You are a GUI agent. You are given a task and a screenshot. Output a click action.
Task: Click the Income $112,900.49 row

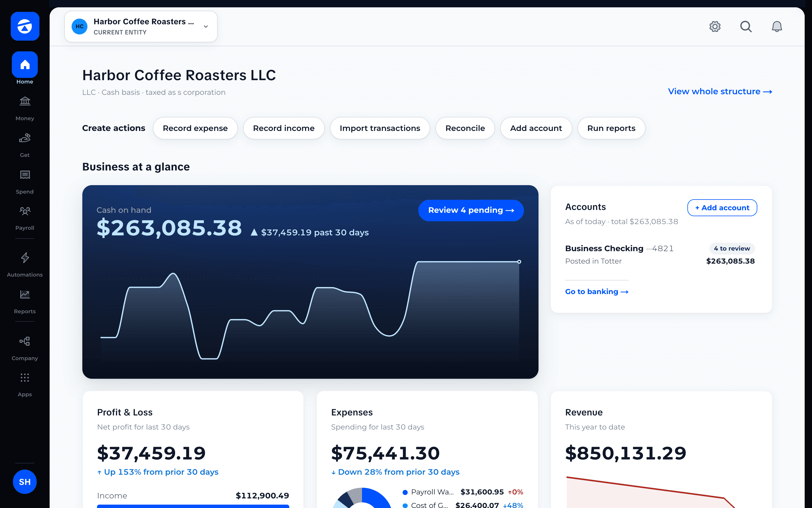193,496
